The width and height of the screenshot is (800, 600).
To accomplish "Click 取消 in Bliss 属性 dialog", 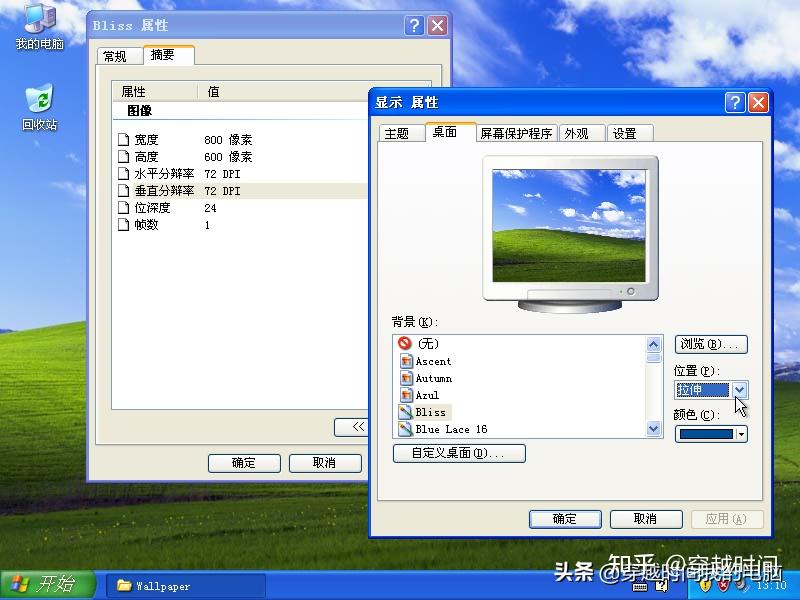I will pyautogui.click(x=325, y=463).
